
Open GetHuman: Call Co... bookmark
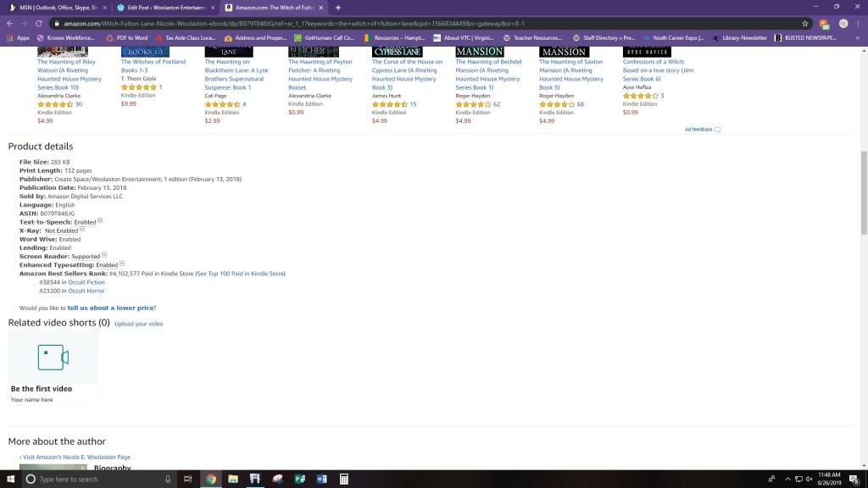(324, 37)
